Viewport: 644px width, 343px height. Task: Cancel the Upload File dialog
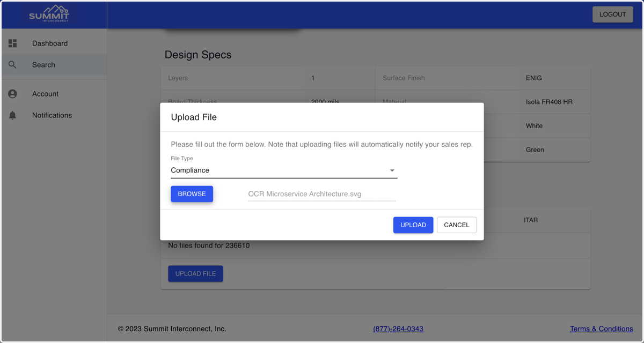tap(457, 225)
